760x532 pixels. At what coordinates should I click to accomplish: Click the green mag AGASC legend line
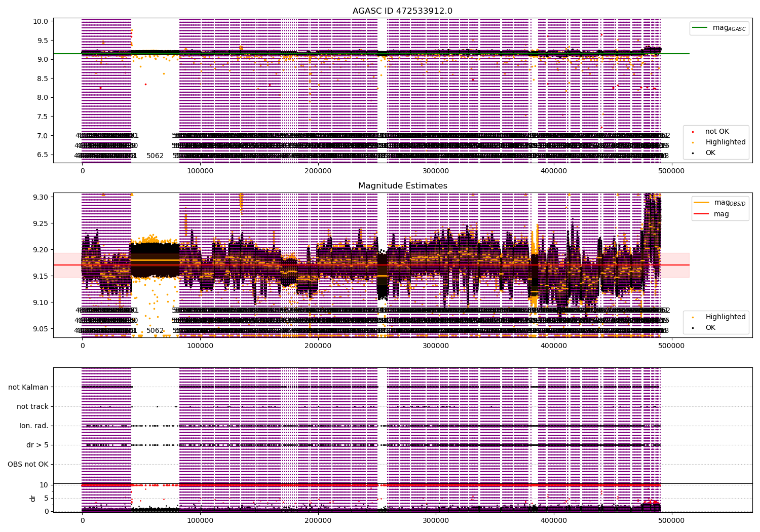click(700, 28)
